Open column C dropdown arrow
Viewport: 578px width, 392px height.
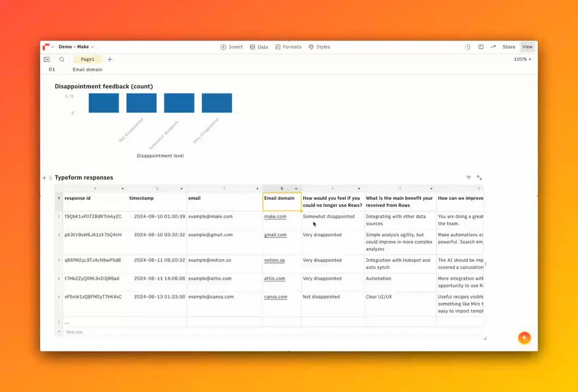tap(257, 189)
